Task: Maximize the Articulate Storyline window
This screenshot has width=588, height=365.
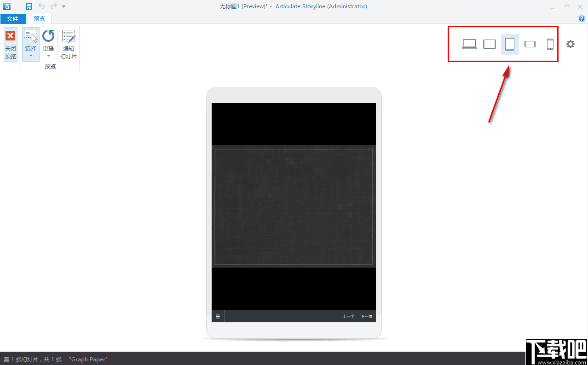Action: (x=567, y=7)
